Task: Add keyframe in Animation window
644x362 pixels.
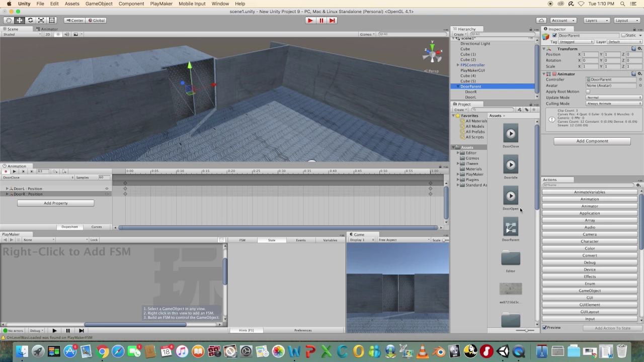Action: click(x=55, y=171)
